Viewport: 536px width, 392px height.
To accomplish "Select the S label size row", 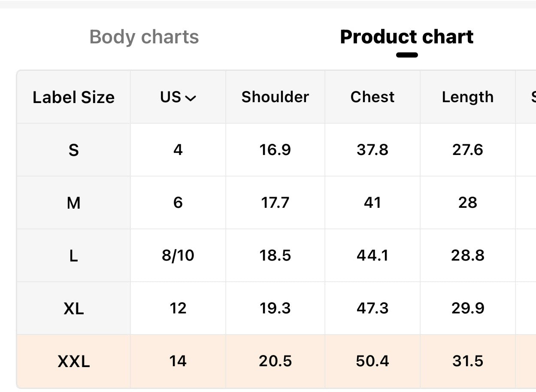I will (276, 150).
